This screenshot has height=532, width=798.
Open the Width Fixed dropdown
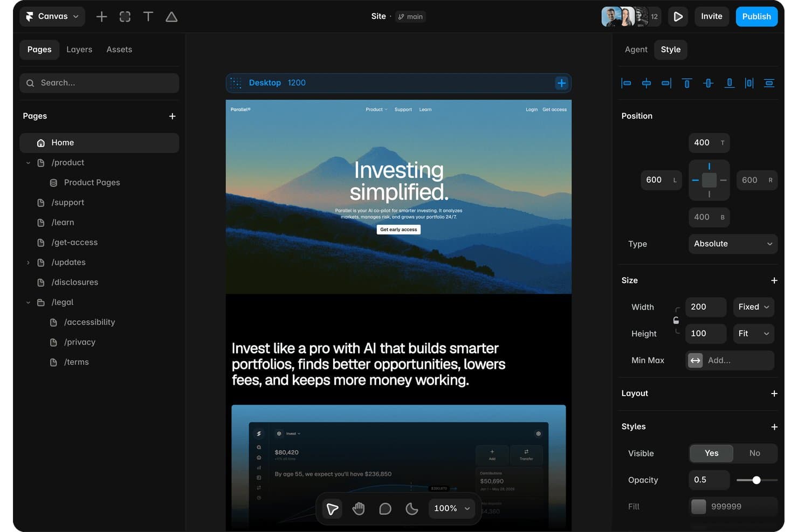754,307
